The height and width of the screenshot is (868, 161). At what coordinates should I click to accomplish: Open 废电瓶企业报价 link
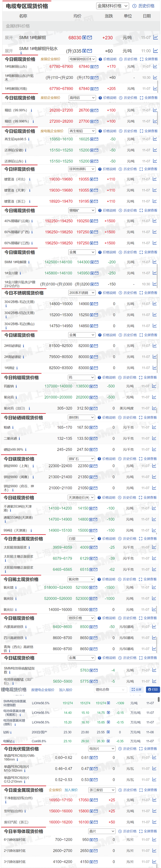[x=52, y=131]
